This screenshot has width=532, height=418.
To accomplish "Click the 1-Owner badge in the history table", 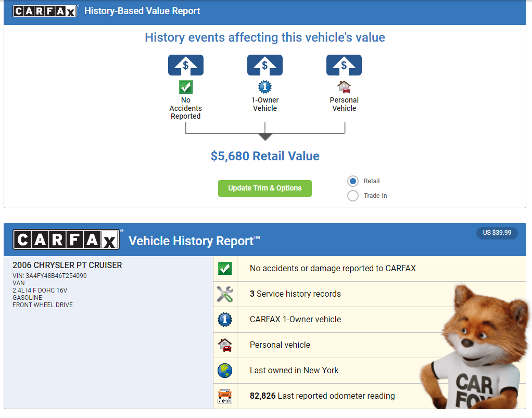I will [x=225, y=320].
